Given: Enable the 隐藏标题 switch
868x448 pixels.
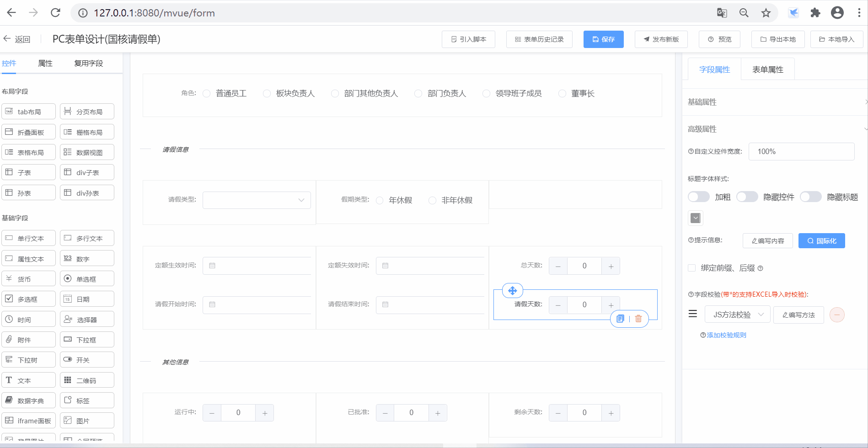Looking at the screenshot, I should point(810,197).
